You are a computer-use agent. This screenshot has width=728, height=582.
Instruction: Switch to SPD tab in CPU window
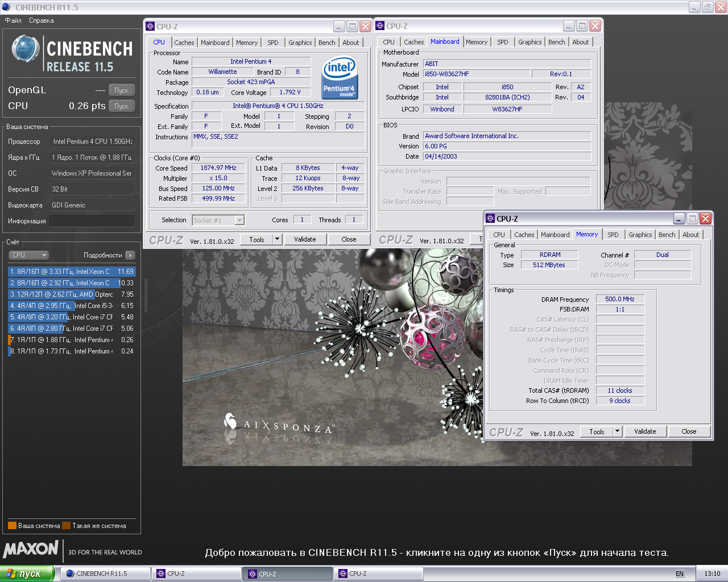(273, 43)
